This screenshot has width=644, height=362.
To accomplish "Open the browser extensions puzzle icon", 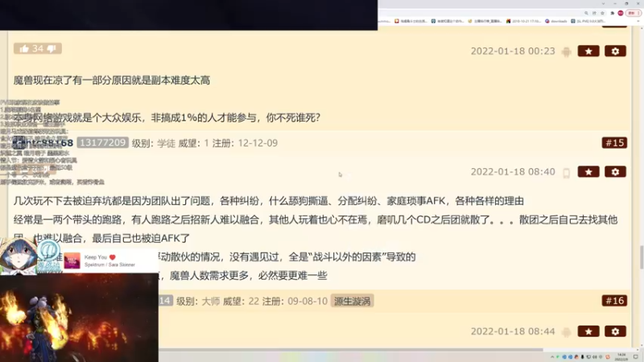I will point(613,13).
